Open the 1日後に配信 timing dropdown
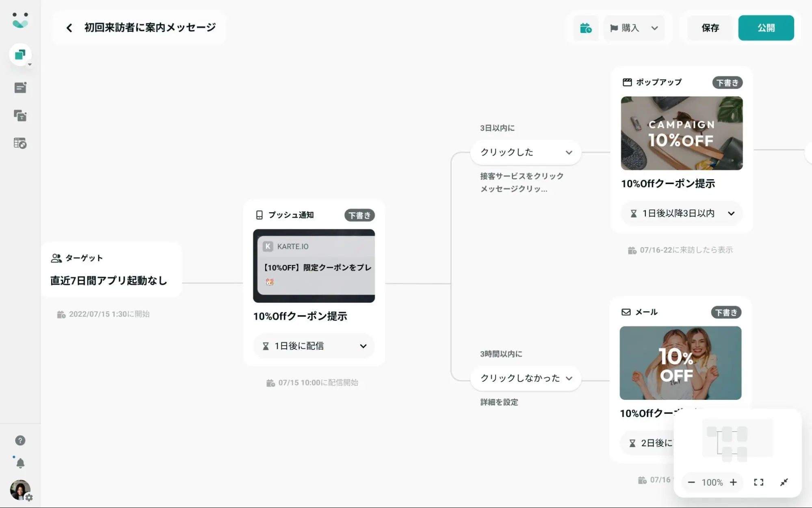Screen dimensions: 812x508 coord(314,346)
